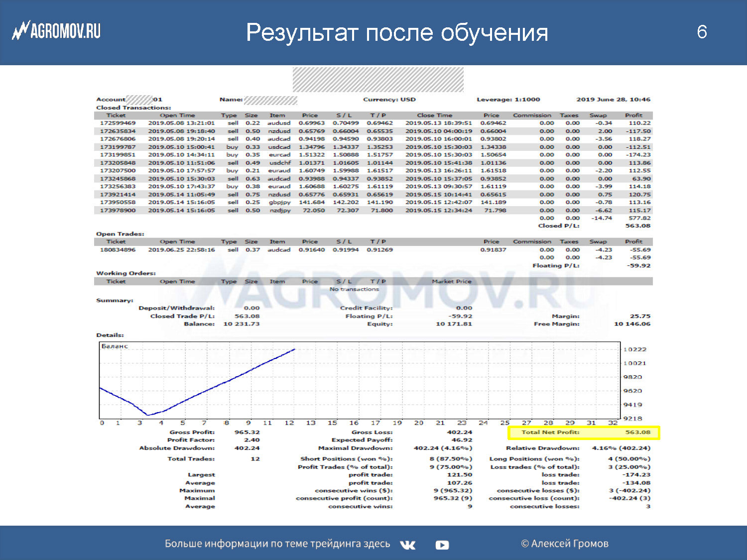Click the Short Positions value 8 (87.50%)
747x560 pixels.
(x=451, y=459)
